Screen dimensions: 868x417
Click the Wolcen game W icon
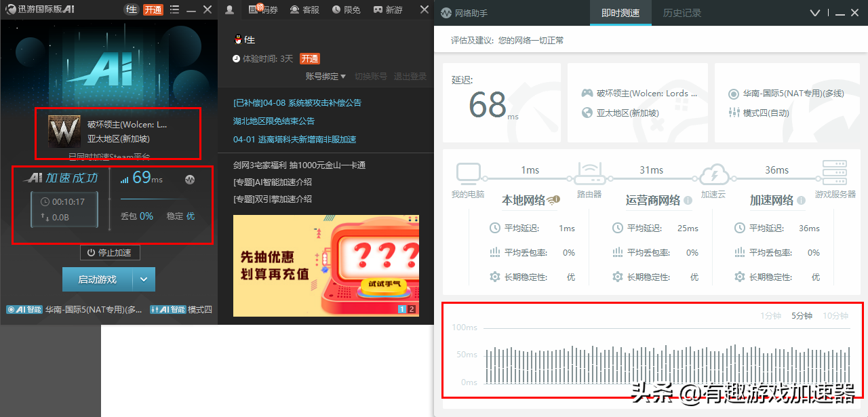pyautogui.click(x=64, y=132)
